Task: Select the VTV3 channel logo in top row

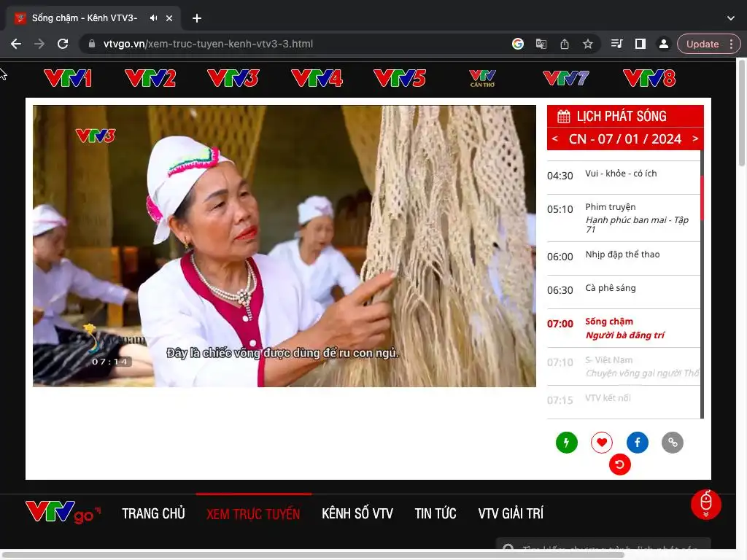Action: pyautogui.click(x=233, y=78)
